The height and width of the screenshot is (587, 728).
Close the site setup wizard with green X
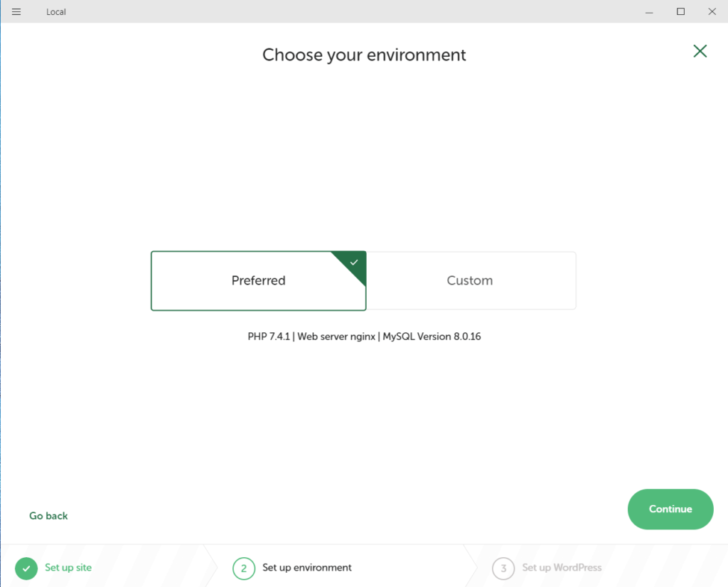pyautogui.click(x=700, y=51)
